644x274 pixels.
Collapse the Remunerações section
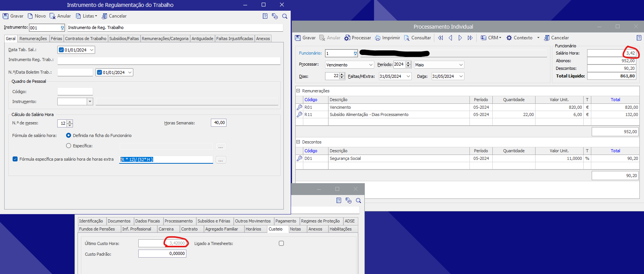[298, 91]
